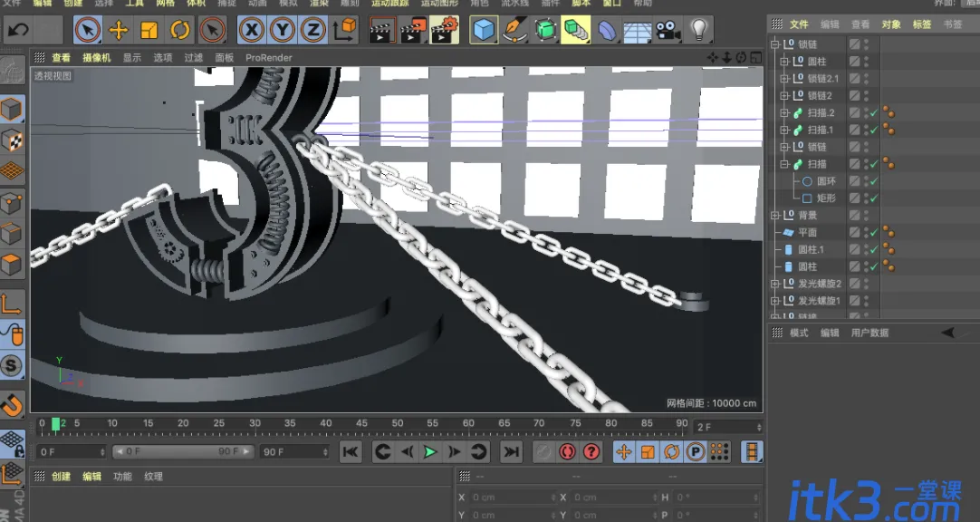Viewport: 980px width, 522px height.
Task: Toggle the snap S icon
Action: [12, 366]
